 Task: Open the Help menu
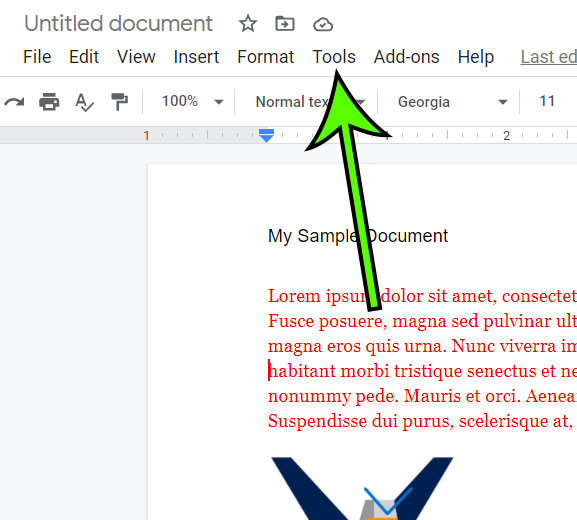(x=476, y=57)
